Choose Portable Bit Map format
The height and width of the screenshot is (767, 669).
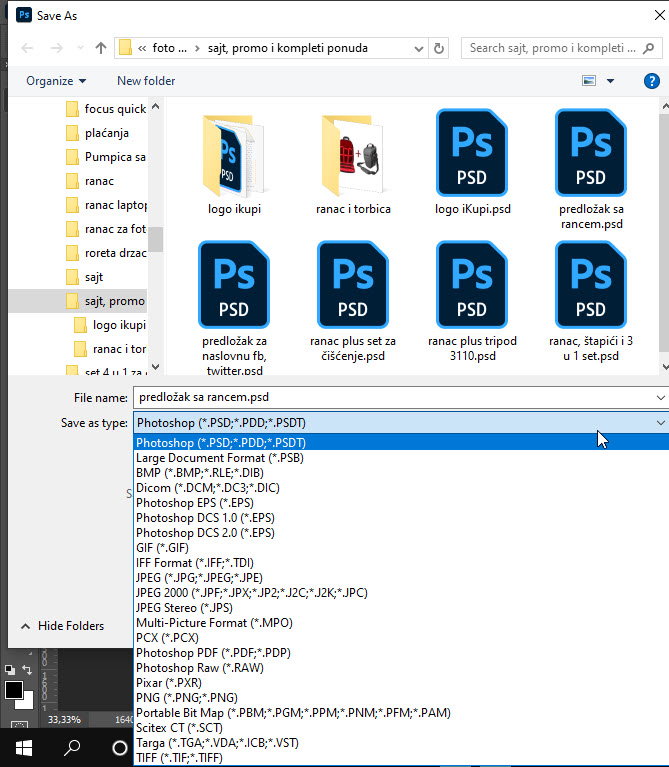[401, 713]
